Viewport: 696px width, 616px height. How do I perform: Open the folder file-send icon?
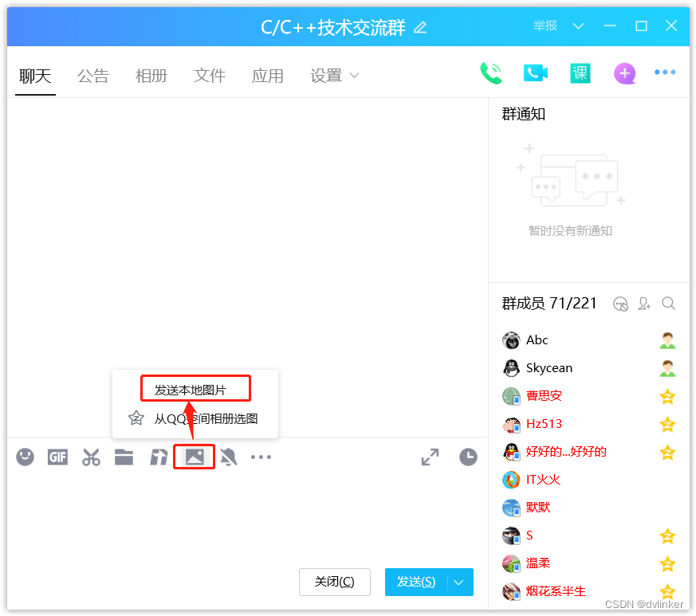coord(124,457)
